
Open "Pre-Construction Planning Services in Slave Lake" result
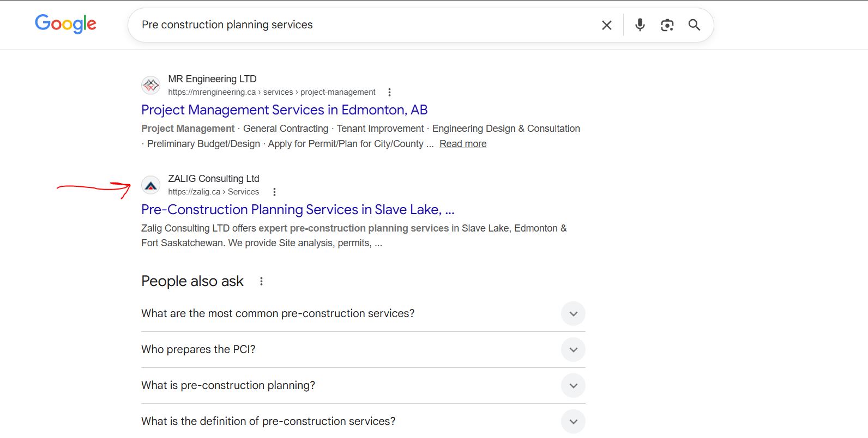297,210
